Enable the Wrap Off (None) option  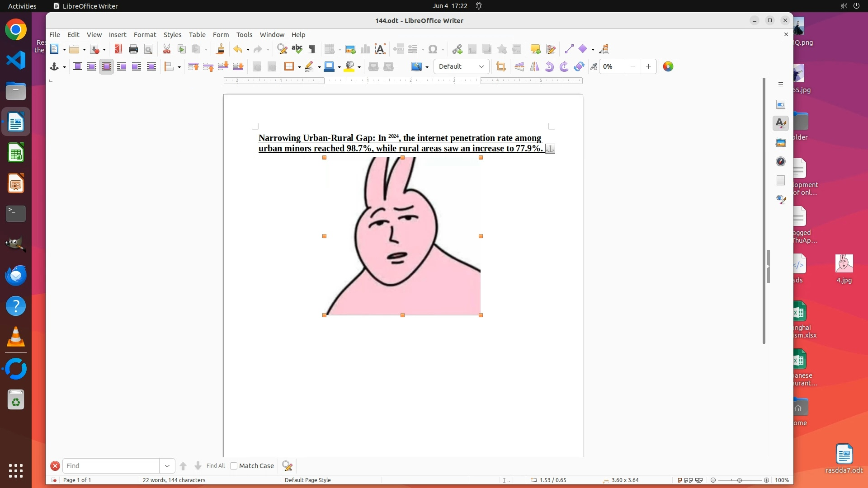point(77,67)
